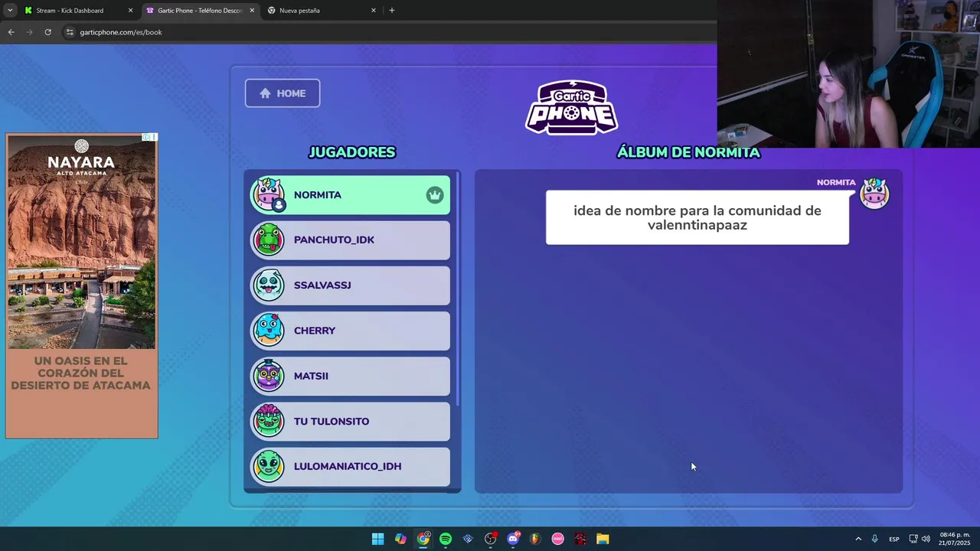Screen dimensions: 980x551
Task: Close the Gartic Phone tab
Action: coord(252,11)
